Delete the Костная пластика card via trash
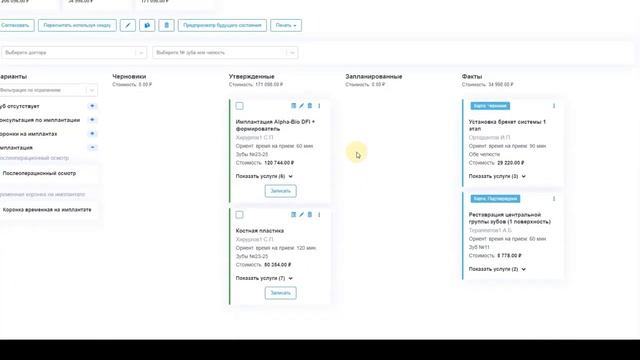640x360 pixels. [310, 215]
